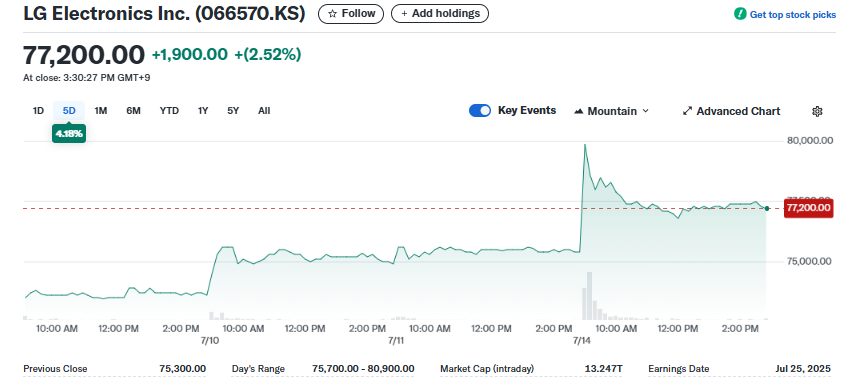The width and height of the screenshot is (855, 383).
Task: Show the 1Y chart range
Action: [203, 111]
